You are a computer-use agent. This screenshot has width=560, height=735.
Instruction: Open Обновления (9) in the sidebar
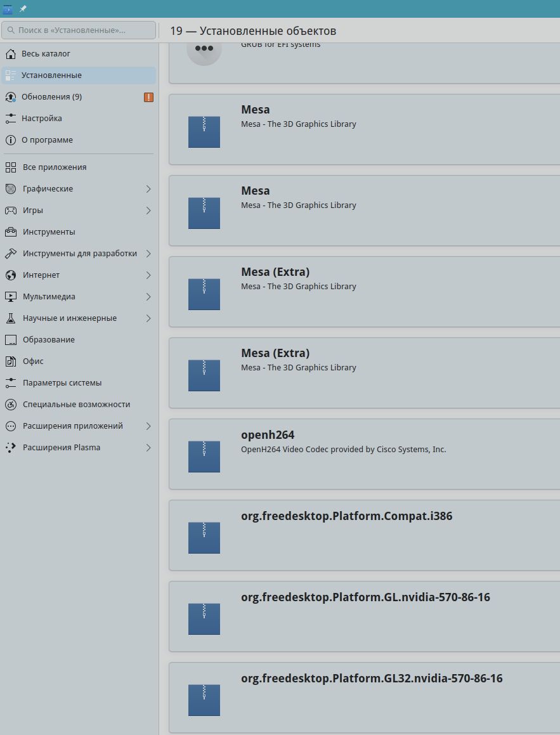79,96
